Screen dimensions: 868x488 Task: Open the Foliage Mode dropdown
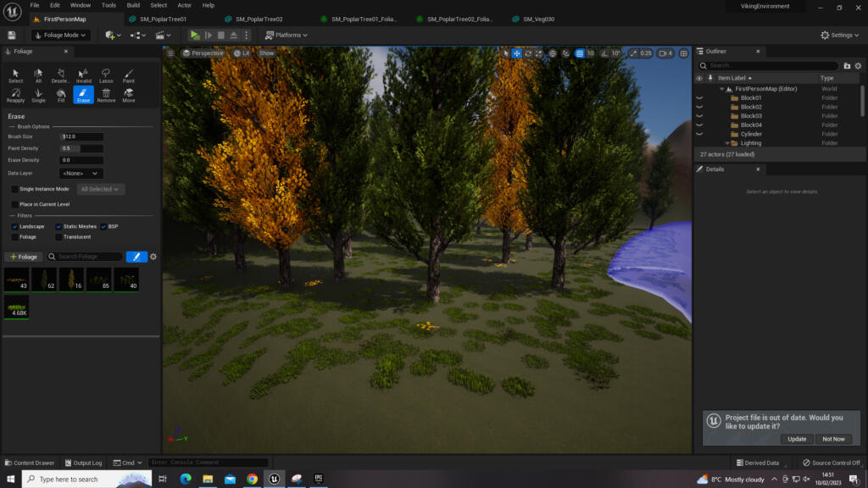click(x=61, y=36)
